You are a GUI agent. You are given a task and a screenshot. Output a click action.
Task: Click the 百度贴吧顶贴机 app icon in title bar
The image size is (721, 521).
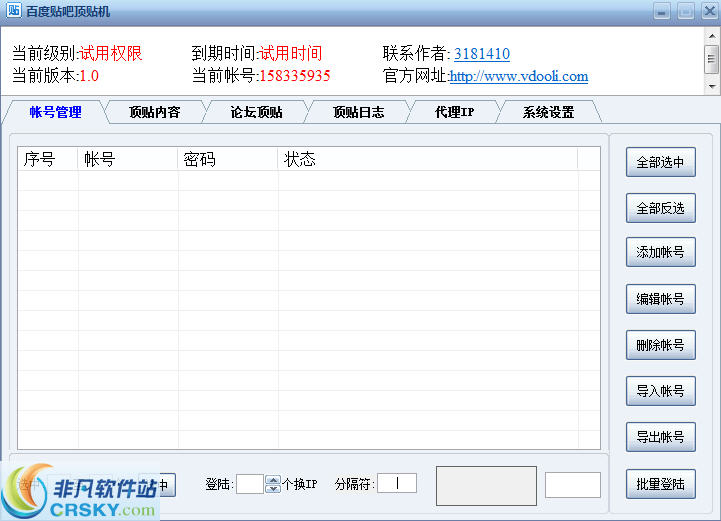[x=13, y=10]
